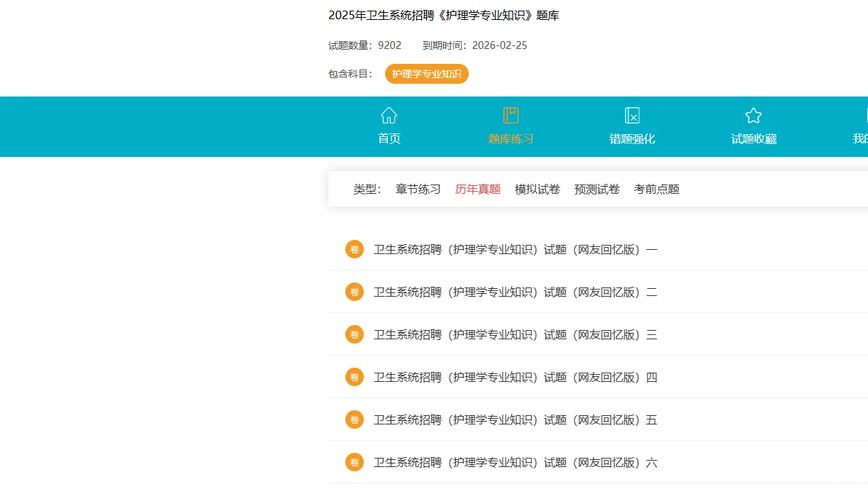Viewport: 868px width, 494px height.
Task: Click the 卷 icon beside paper 一
Action: pos(354,249)
